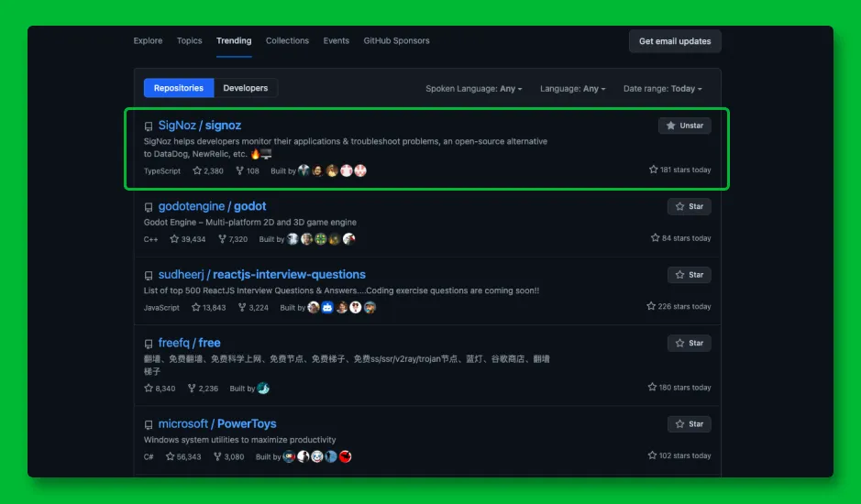Open the SigNoz / signoz repository link

(x=200, y=126)
